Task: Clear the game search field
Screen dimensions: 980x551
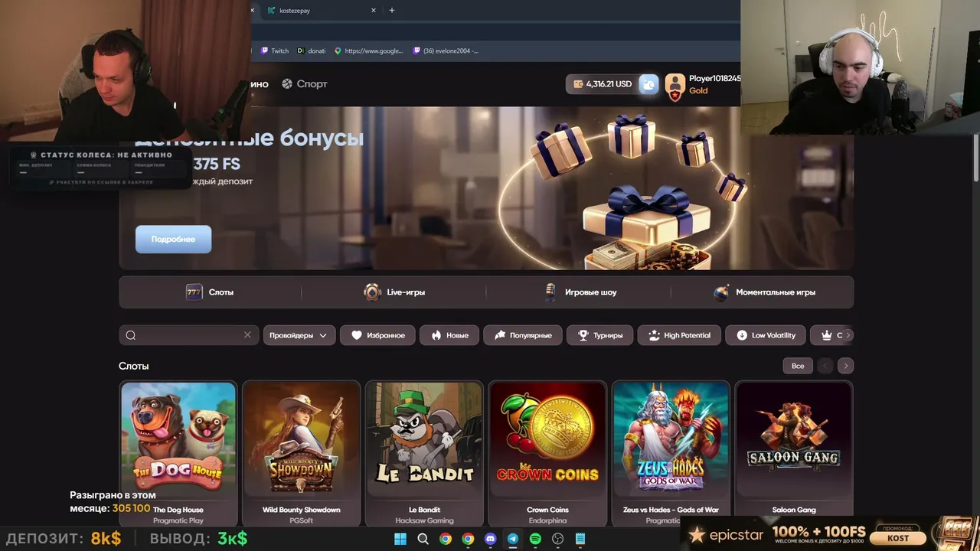Action: (247, 335)
